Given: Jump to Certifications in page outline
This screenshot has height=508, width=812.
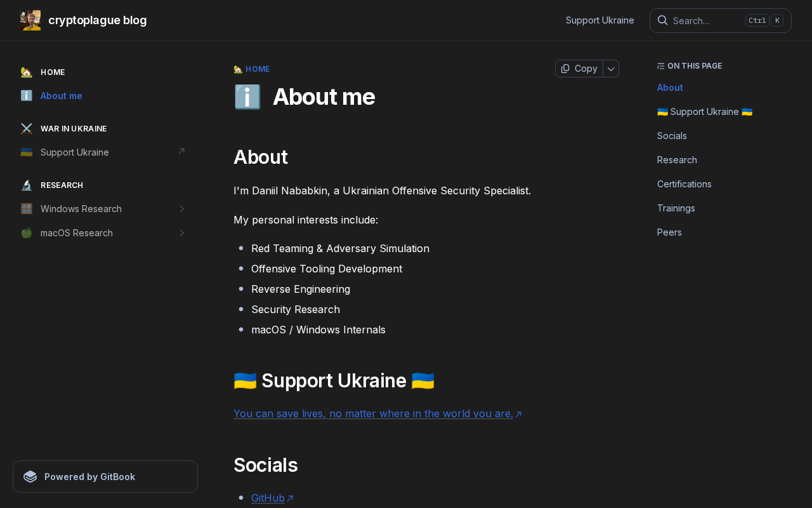Looking at the screenshot, I should pos(684,184).
